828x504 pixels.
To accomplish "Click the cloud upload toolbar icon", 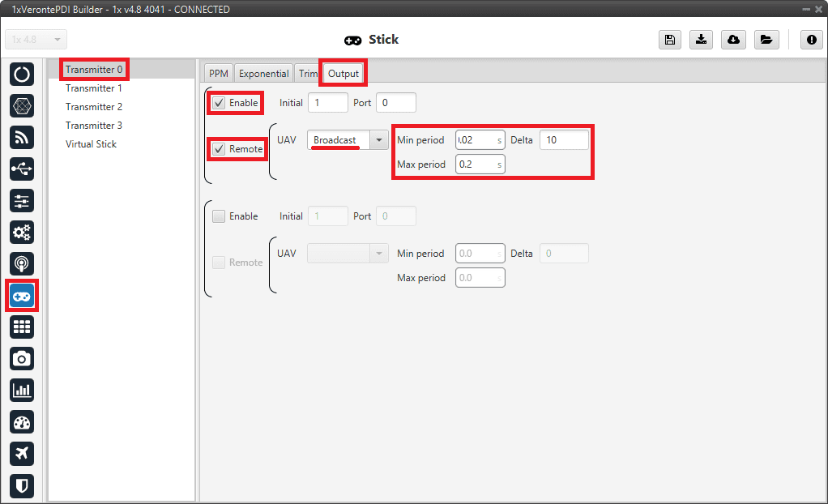I will (733, 40).
